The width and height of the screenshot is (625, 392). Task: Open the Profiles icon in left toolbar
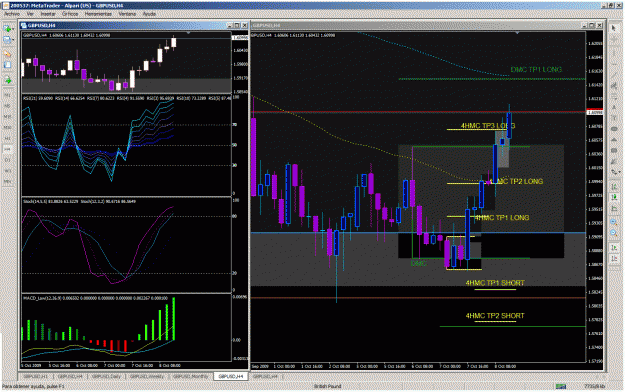(7, 40)
